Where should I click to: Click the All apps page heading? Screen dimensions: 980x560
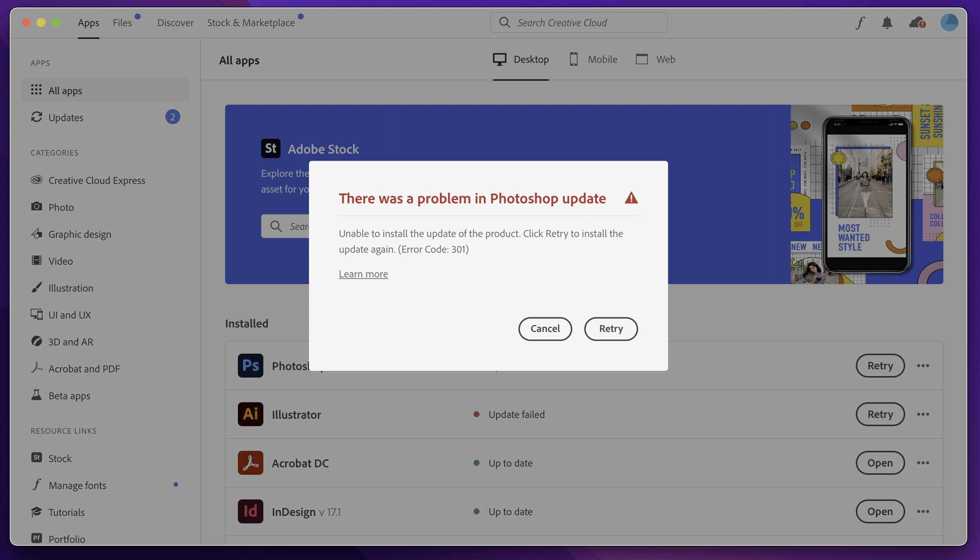coord(239,60)
